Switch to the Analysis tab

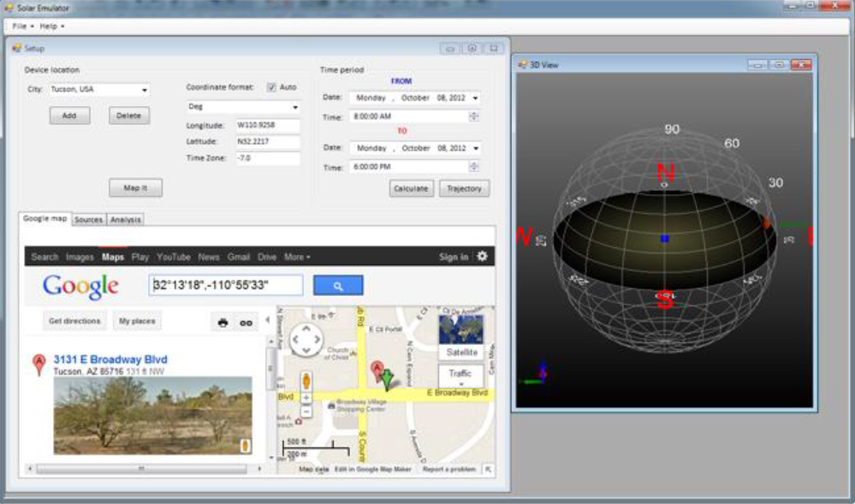(126, 219)
